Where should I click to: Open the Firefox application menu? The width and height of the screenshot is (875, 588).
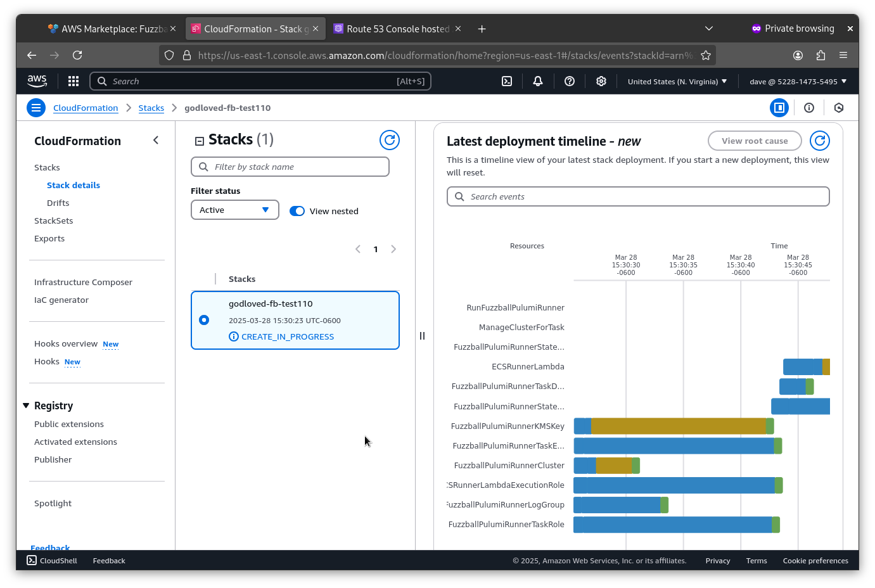[x=843, y=55]
